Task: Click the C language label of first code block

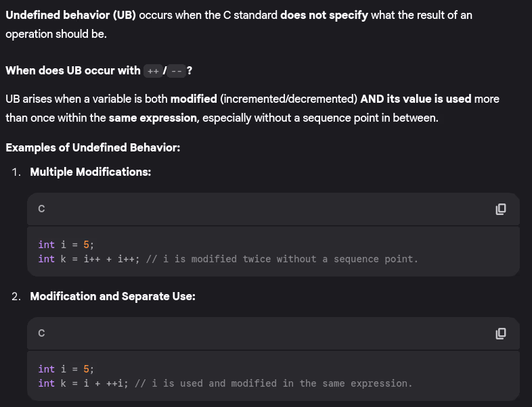Action: [41, 209]
